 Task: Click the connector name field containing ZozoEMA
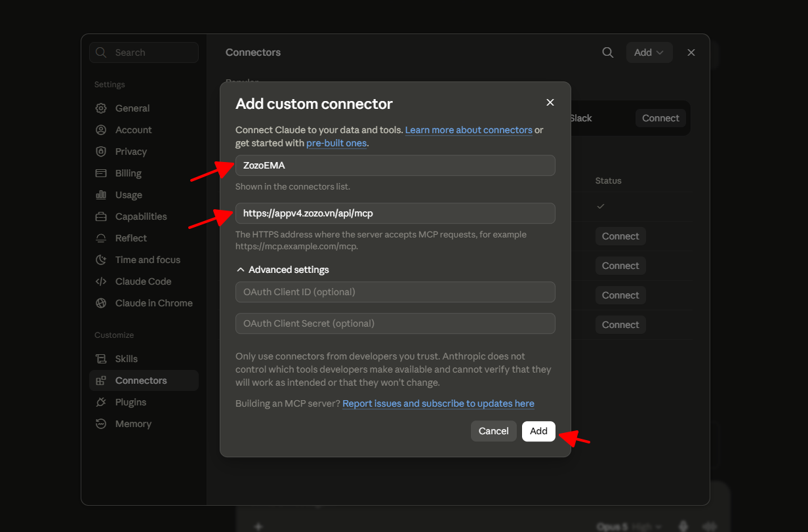395,165
